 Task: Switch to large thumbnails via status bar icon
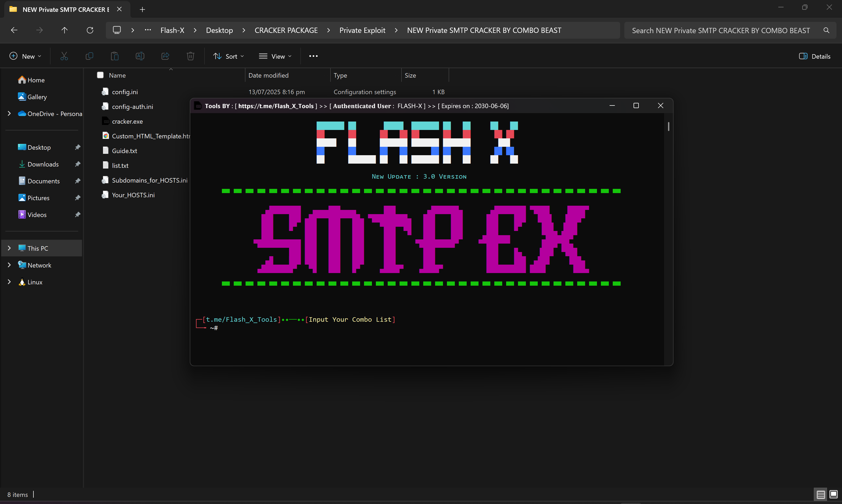click(x=833, y=495)
